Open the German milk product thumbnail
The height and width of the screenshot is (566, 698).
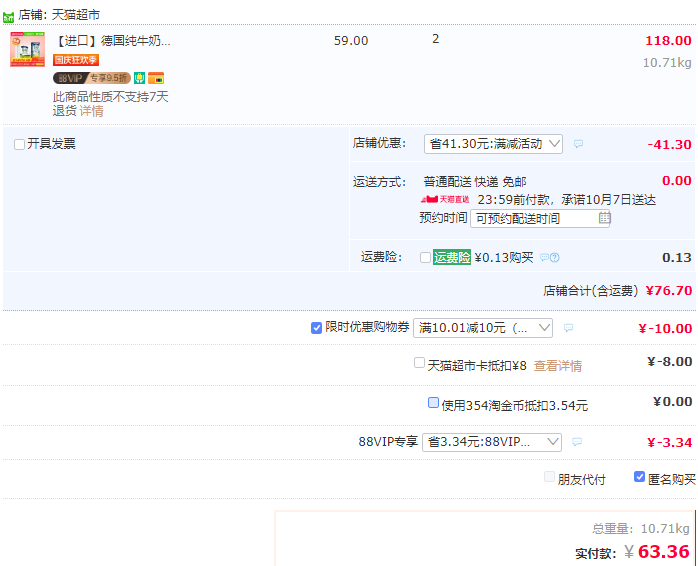(x=28, y=49)
